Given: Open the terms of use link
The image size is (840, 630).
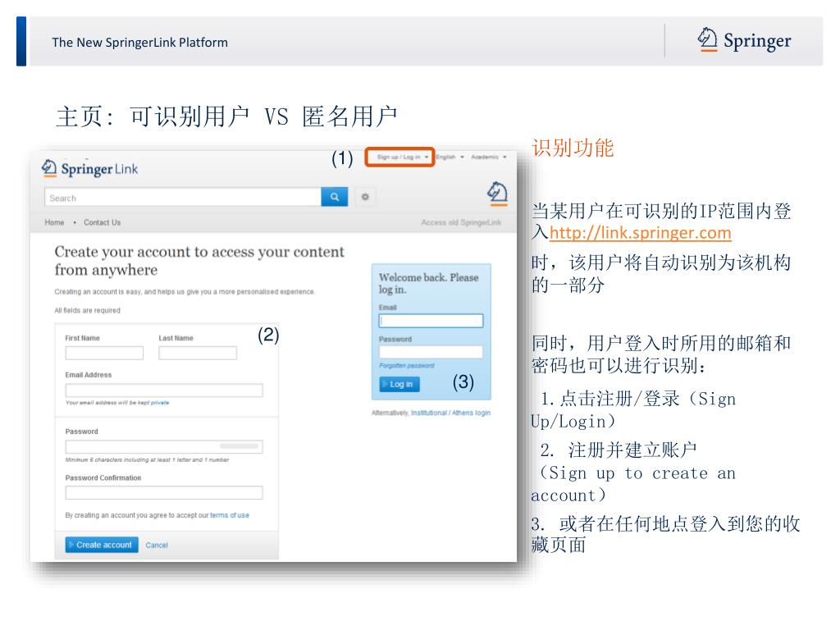Looking at the screenshot, I should click(x=230, y=515).
